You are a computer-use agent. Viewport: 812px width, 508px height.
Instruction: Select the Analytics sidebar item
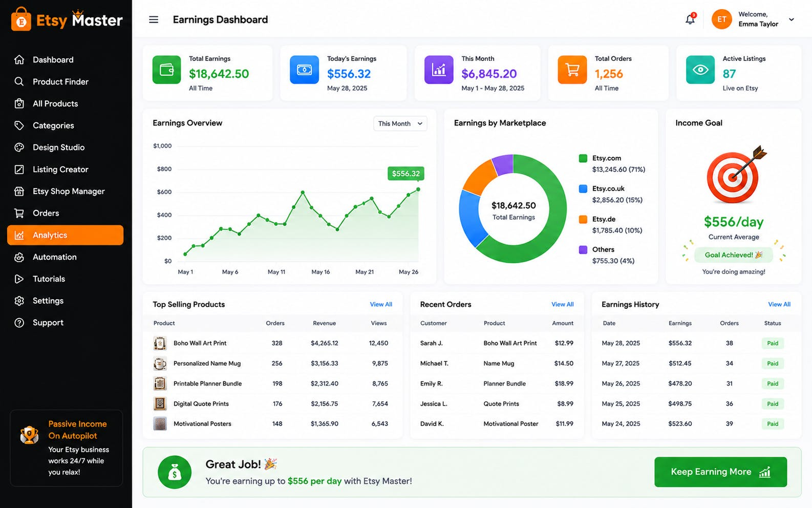coord(65,235)
